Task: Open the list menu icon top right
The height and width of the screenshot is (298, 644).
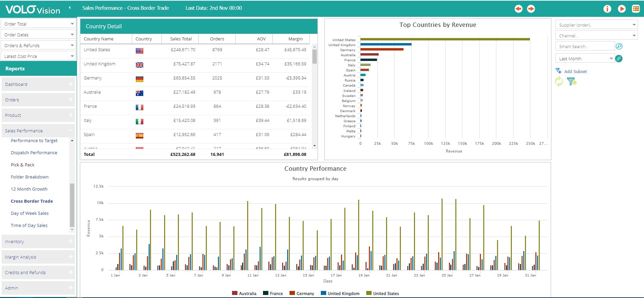Action: (636, 9)
